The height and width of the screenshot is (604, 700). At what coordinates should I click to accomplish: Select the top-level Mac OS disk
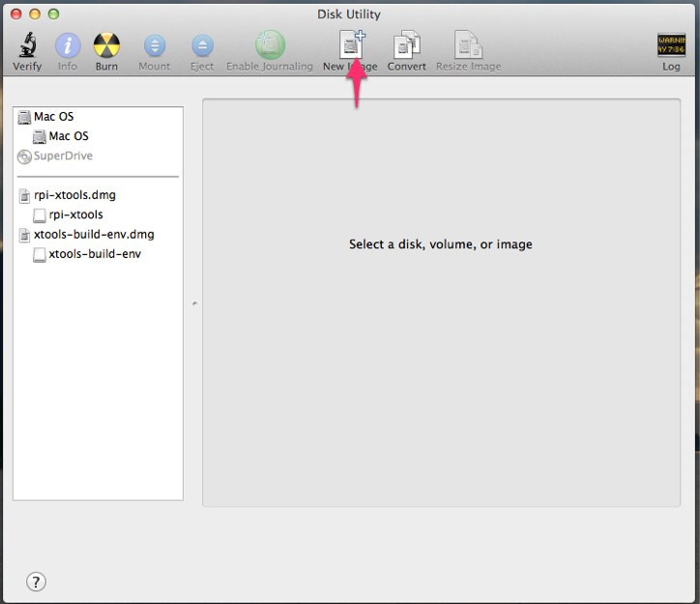point(98,117)
